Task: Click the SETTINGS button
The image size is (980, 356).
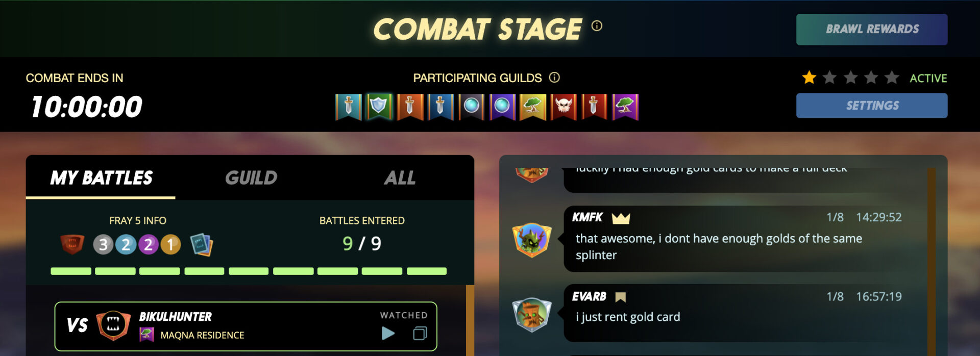Action: point(872,106)
